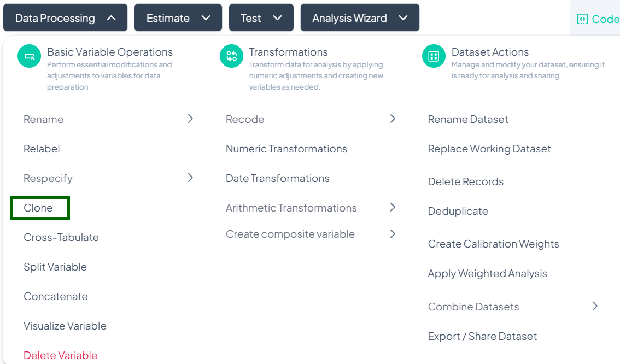
Task: Expand the Combine Datasets submenu arrow
Action: pyautogui.click(x=595, y=306)
